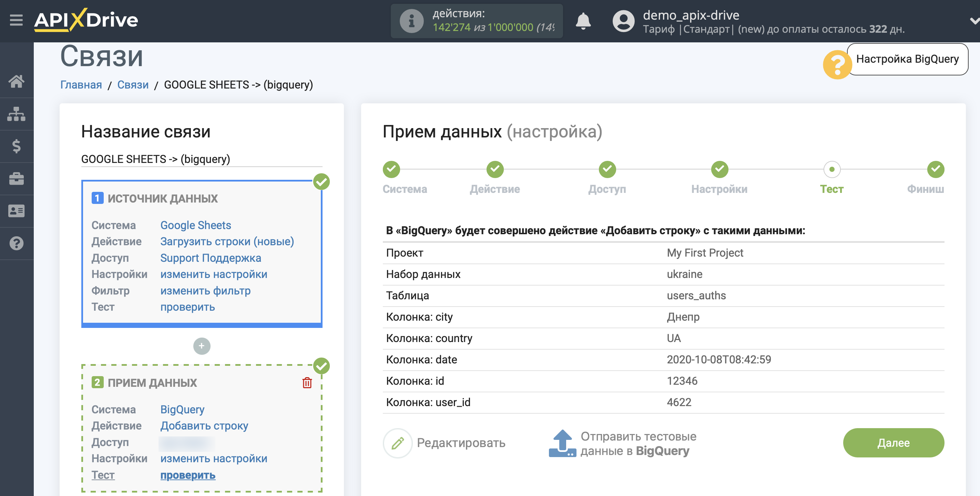Click the BigQuery system link

tap(182, 410)
